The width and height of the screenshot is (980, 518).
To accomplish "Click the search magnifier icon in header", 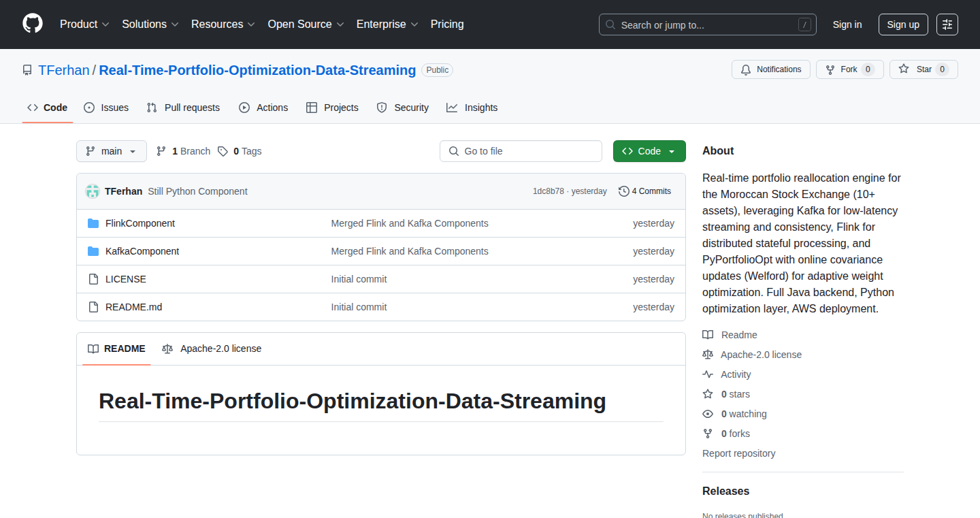I will click(610, 25).
